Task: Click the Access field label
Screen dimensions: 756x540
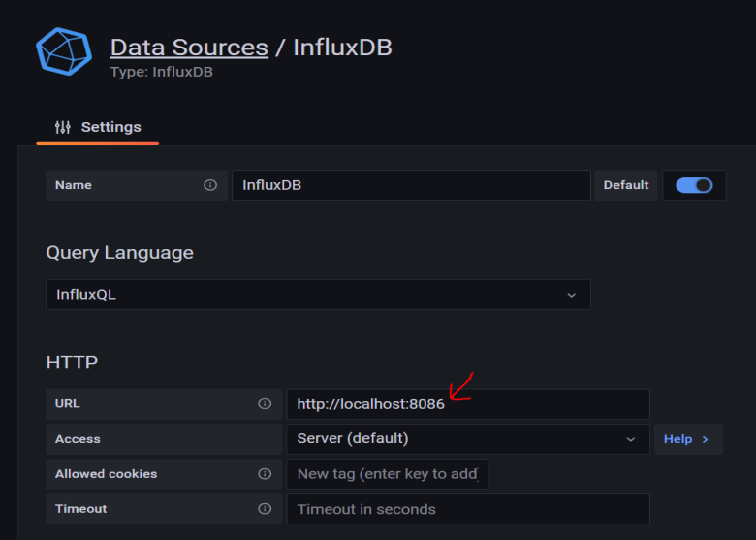Action: click(x=78, y=439)
